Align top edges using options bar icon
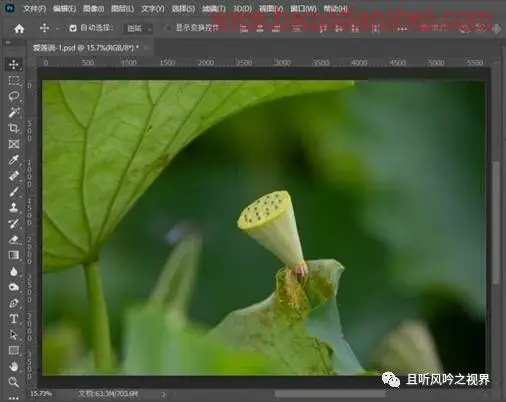506x402 pixels. 323,29
